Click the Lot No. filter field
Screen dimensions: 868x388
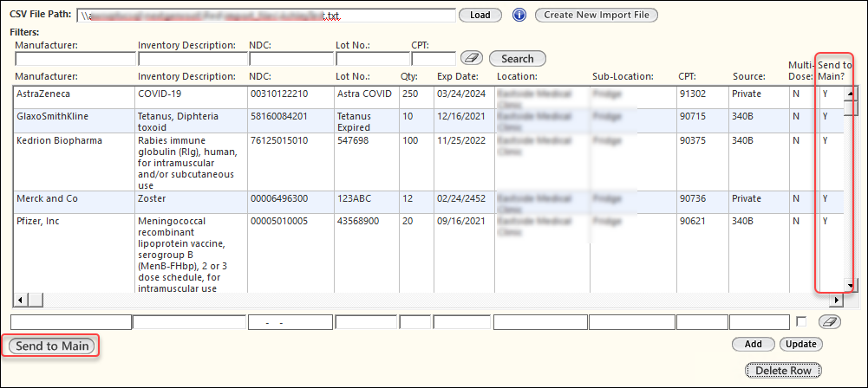coord(373,59)
